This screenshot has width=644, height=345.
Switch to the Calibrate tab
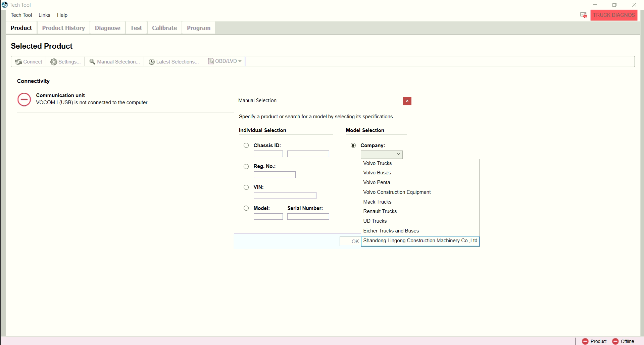pyautogui.click(x=164, y=28)
